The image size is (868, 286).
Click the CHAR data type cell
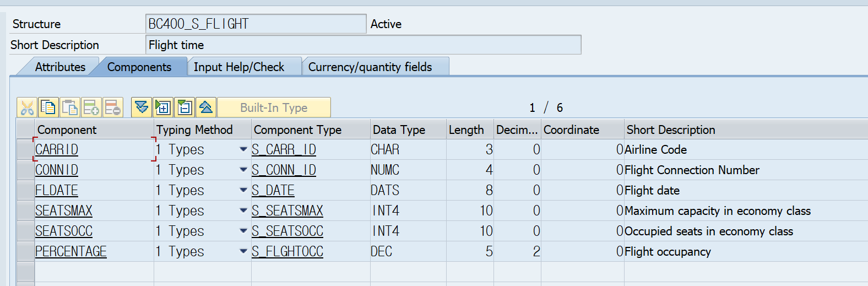(x=408, y=149)
